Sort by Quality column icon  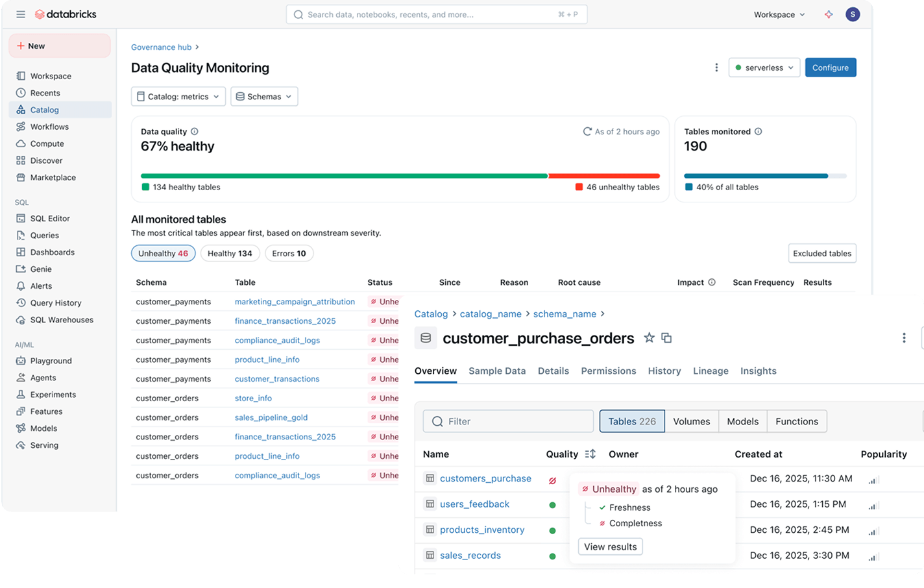(590, 454)
